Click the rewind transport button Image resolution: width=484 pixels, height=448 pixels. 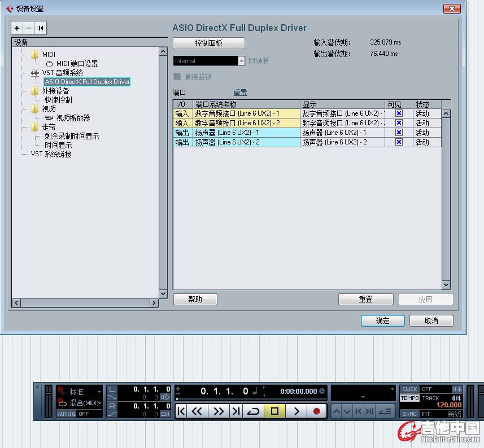[x=198, y=411]
